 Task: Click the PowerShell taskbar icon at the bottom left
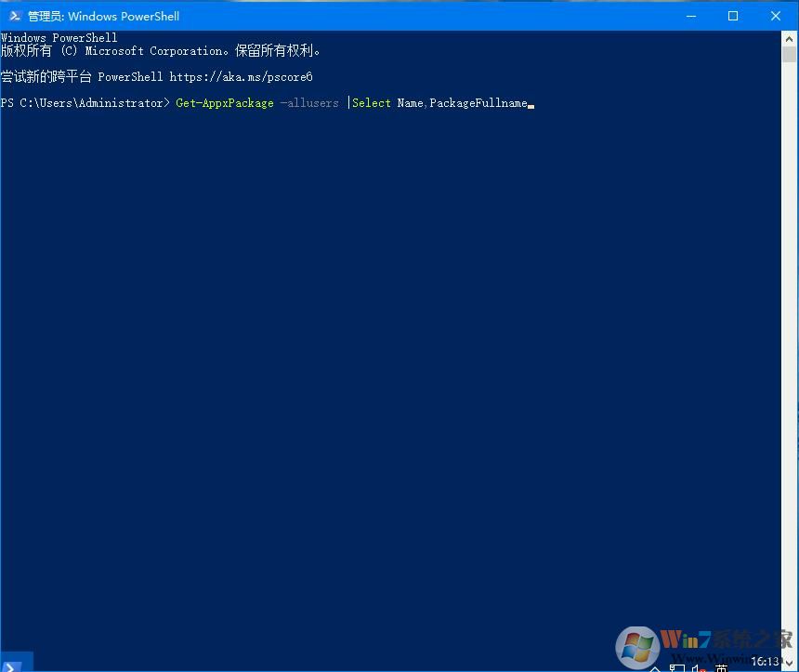pyautogui.click(x=13, y=665)
